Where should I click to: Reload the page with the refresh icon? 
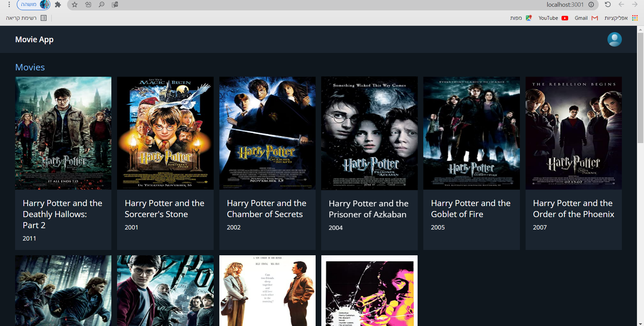click(x=607, y=5)
